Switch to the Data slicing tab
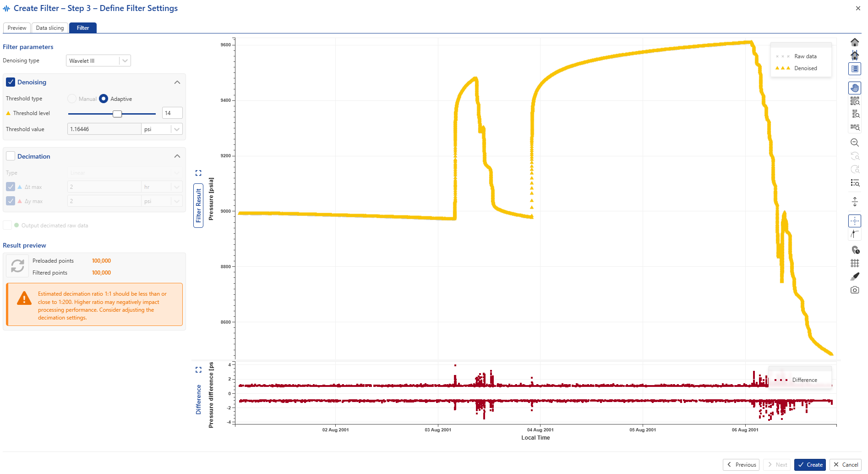Viewport: 868px width, 474px height. (50, 28)
